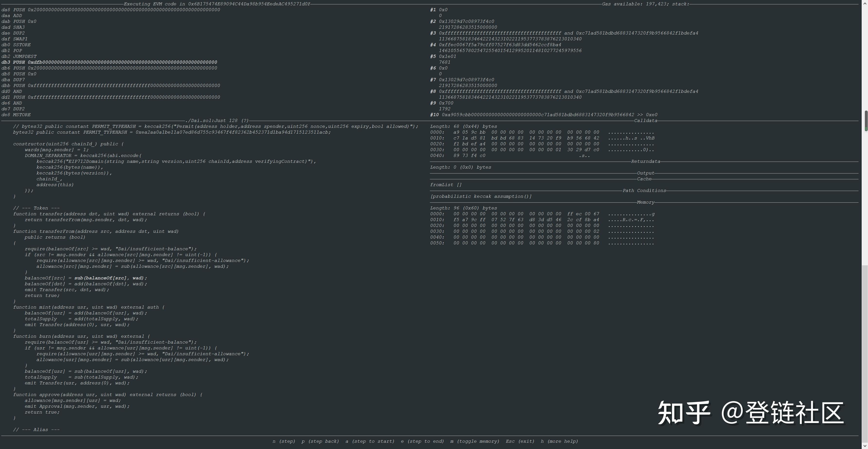Click the 'Memory' section header
Image resolution: width=868 pixels, height=449 pixels.
(x=646, y=202)
